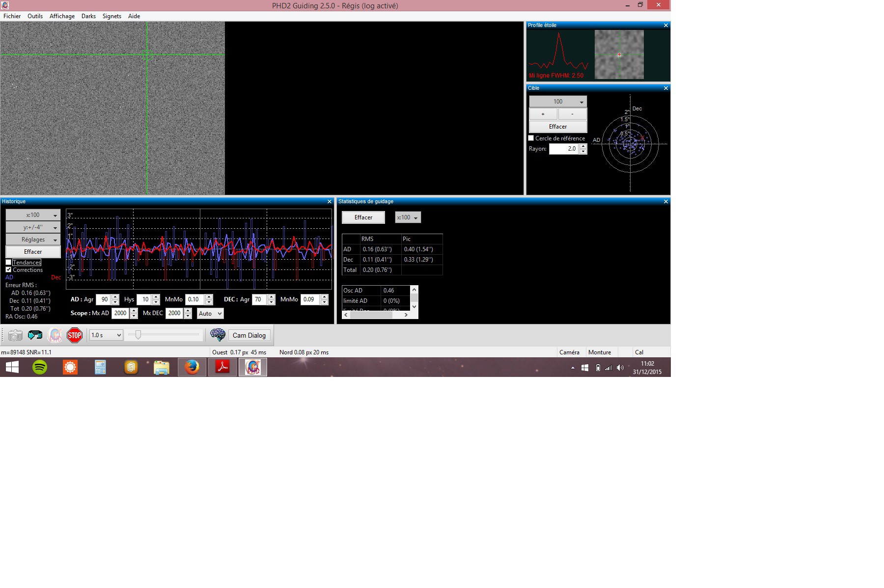Click Effacer in the Historique panel

point(33,252)
